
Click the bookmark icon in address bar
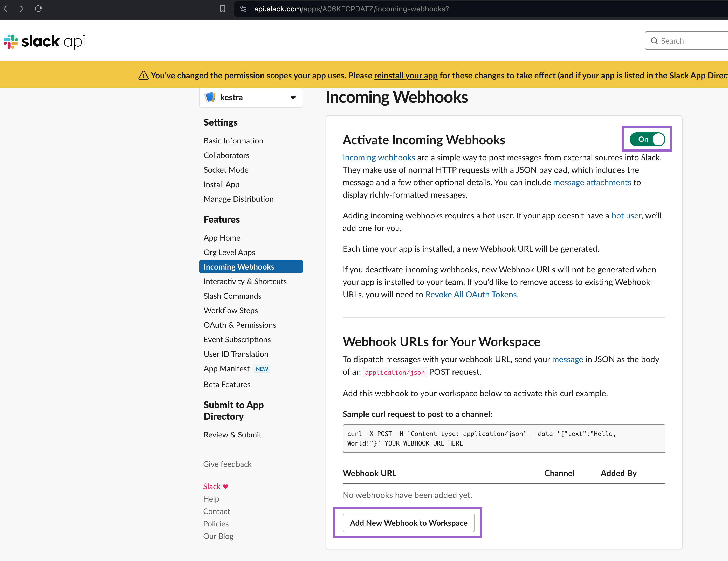tap(223, 9)
